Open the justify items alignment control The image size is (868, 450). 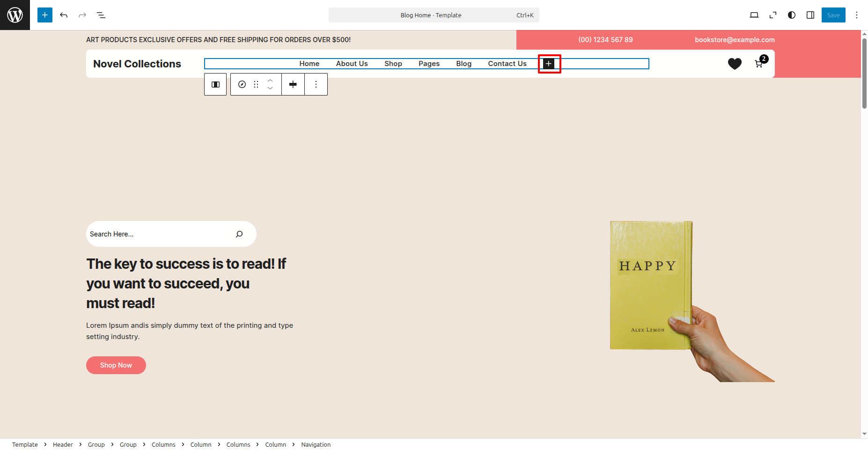pyautogui.click(x=293, y=84)
